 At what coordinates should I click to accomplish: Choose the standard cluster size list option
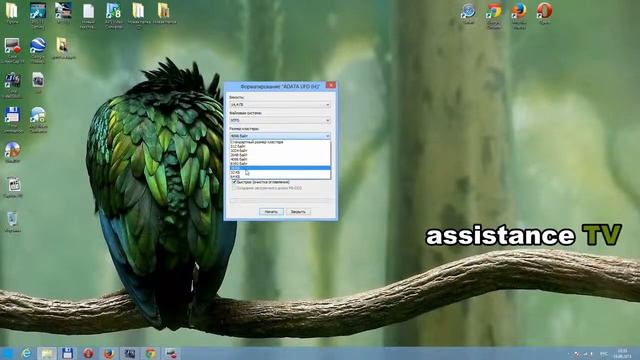280,142
